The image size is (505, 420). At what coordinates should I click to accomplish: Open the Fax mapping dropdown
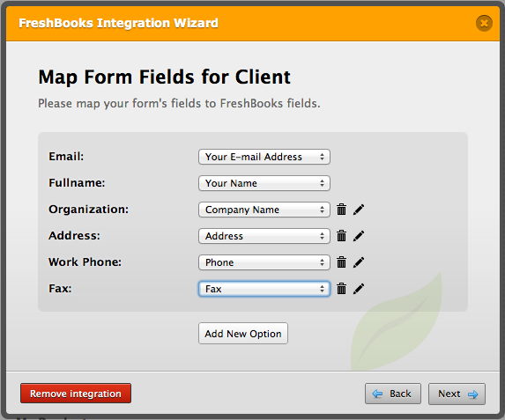click(264, 289)
